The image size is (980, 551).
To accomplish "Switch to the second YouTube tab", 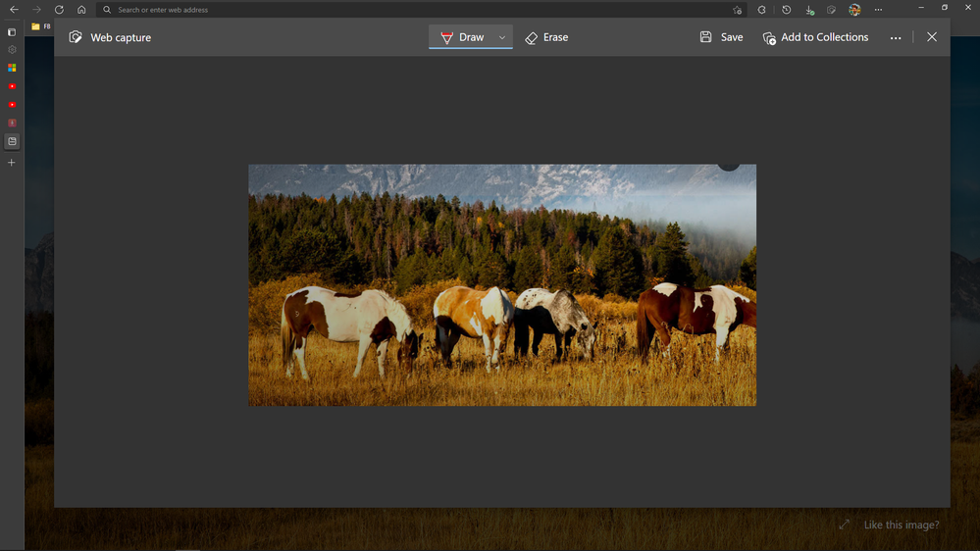I will 12,104.
